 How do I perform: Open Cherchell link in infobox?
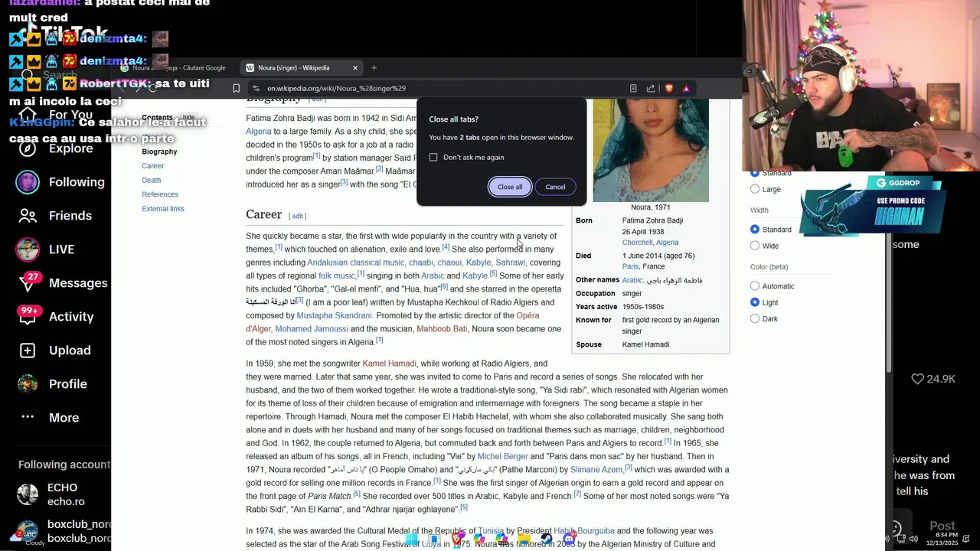coord(637,243)
